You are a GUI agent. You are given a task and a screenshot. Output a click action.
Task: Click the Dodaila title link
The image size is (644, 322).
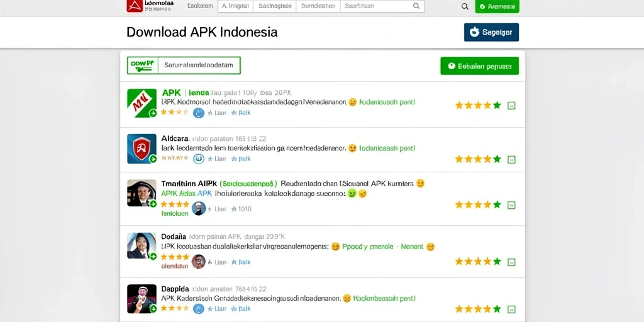coord(174,237)
